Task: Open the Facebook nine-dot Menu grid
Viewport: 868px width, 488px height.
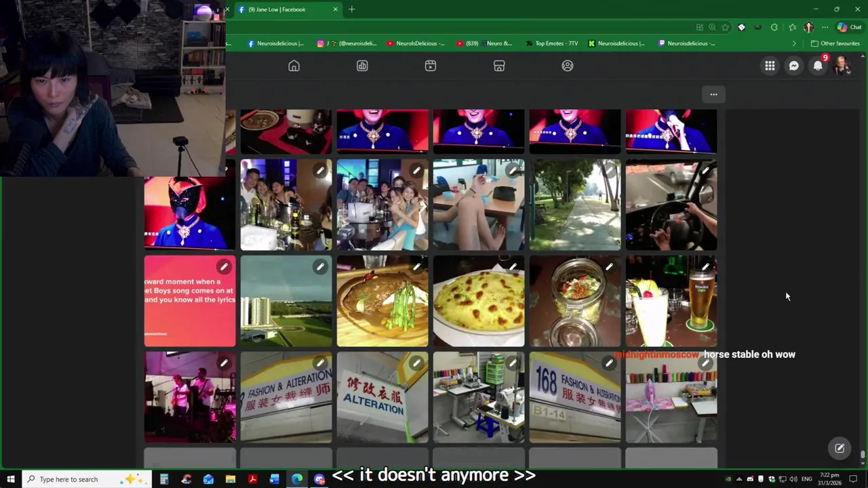Action: pos(770,66)
